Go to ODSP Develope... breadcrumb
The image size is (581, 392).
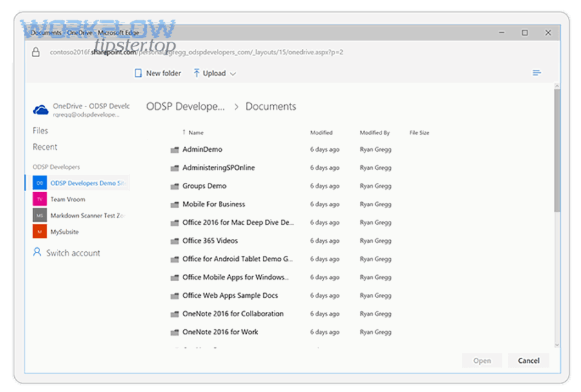pyautogui.click(x=185, y=107)
